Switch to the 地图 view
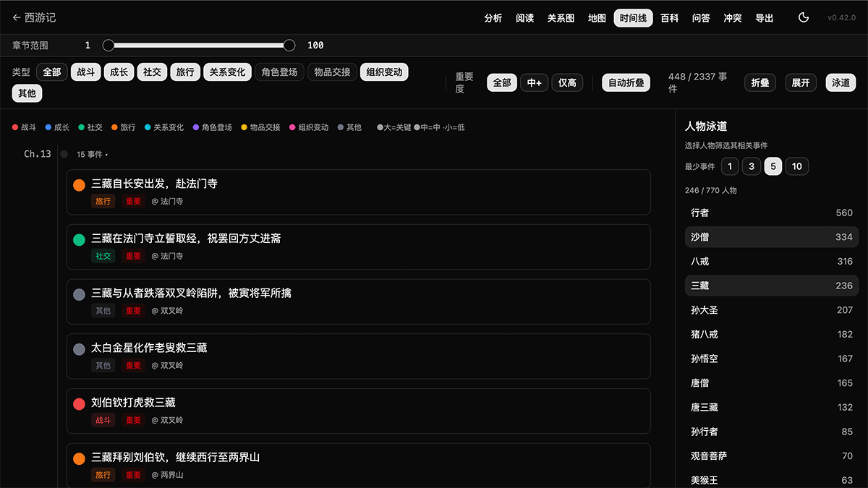Image resolution: width=868 pixels, height=488 pixels. (x=597, y=17)
